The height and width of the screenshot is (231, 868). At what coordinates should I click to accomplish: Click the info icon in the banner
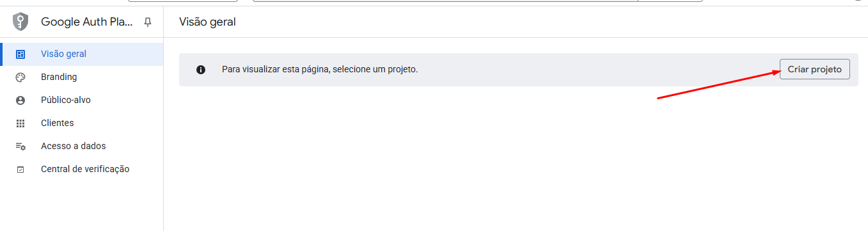point(201,69)
